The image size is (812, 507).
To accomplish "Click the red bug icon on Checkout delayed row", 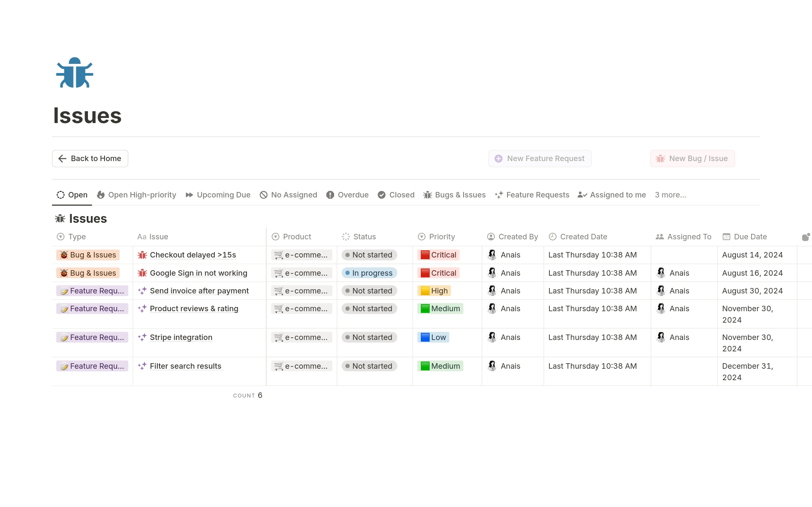I will pos(142,255).
